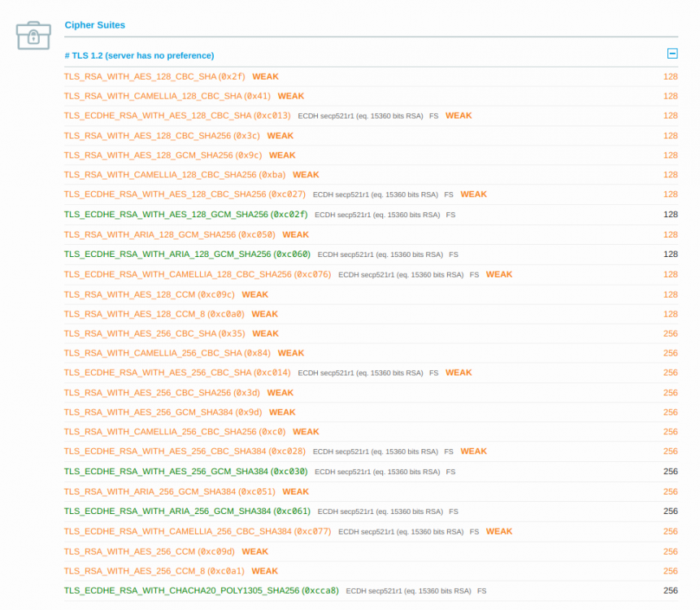
Task: Click TLS_ECDHE_RSA_WITH_AES_128_GCM_SHA256 (0xc02f) cipher
Action: pyautogui.click(x=185, y=215)
